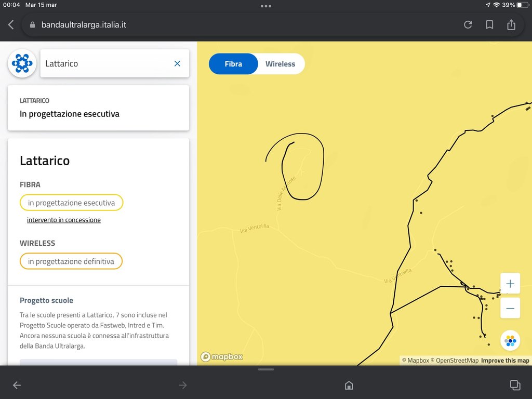
Task: Click the LATTARICO status summary card
Action: pos(98,108)
